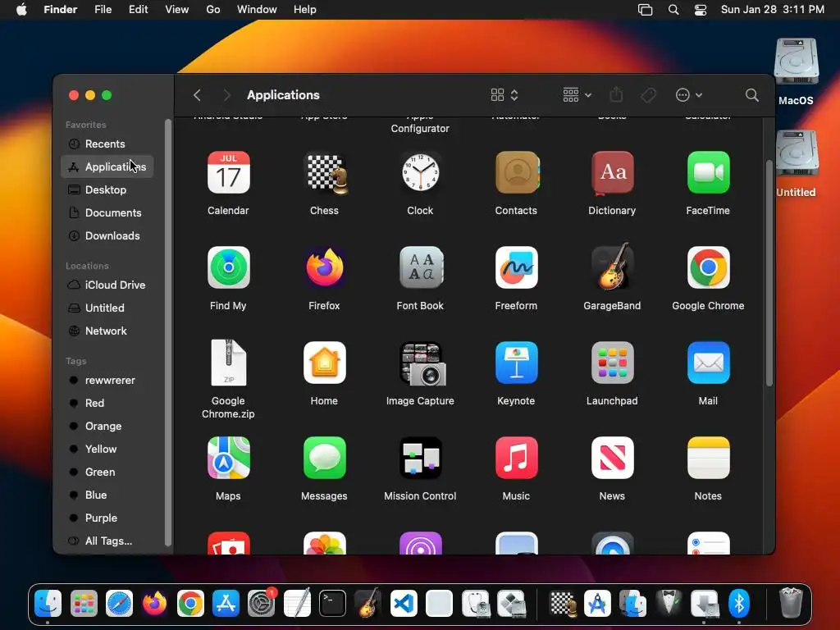Select Downloads in the sidebar
840x630 pixels.
point(107,235)
